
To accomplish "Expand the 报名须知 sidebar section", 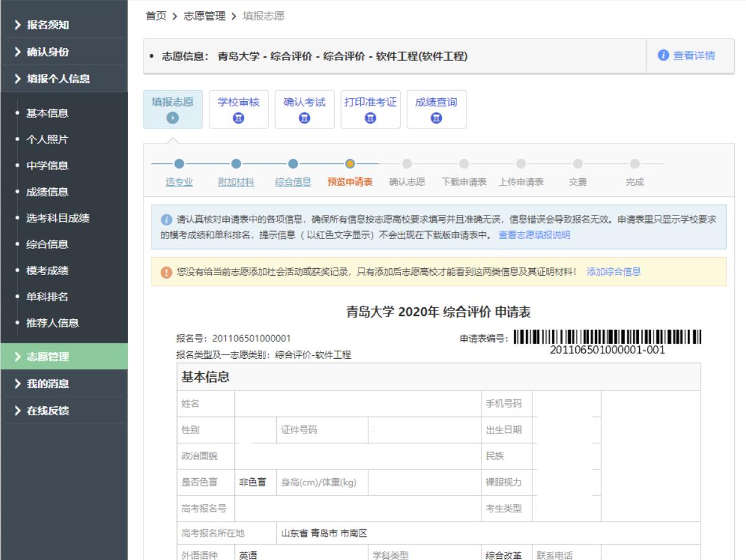I will pyautogui.click(x=64, y=25).
